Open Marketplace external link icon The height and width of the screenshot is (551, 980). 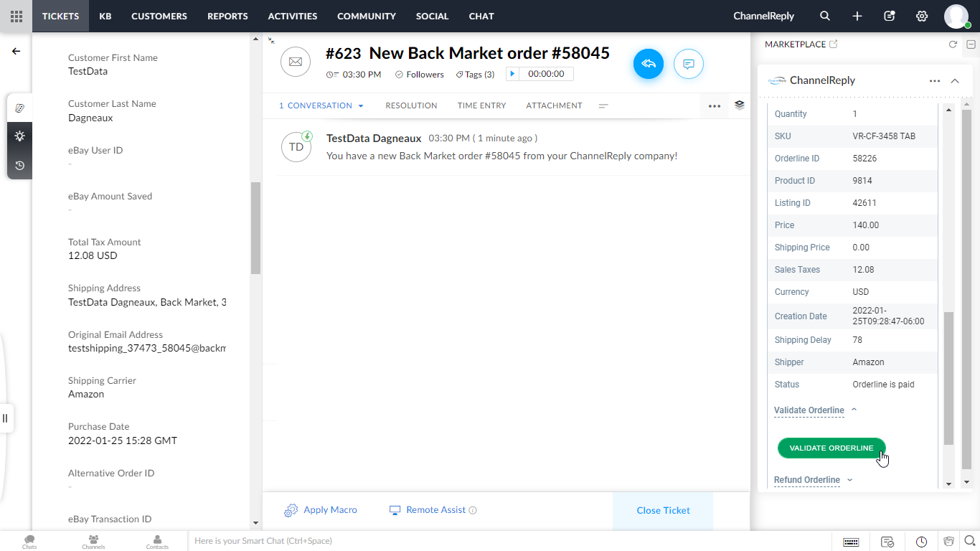coord(833,44)
